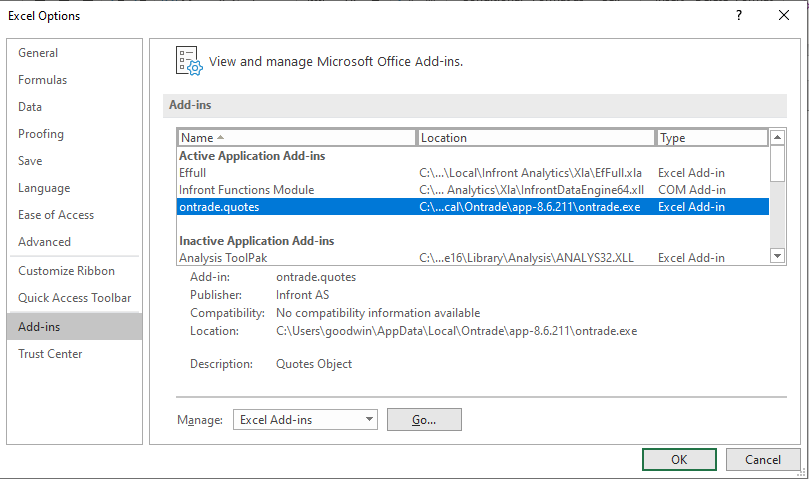Click the Help question mark button
This screenshot has height=479, width=809.
pos(738,15)
